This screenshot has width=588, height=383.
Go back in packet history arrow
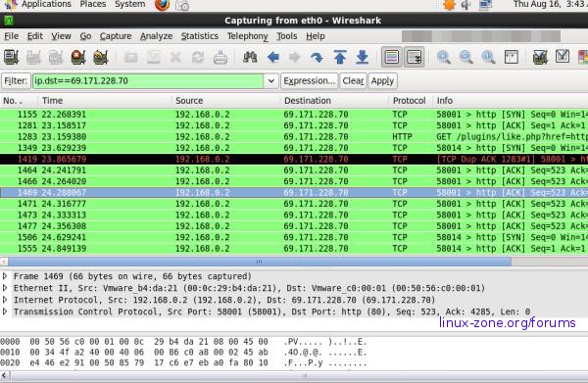(x=273, y=58)
